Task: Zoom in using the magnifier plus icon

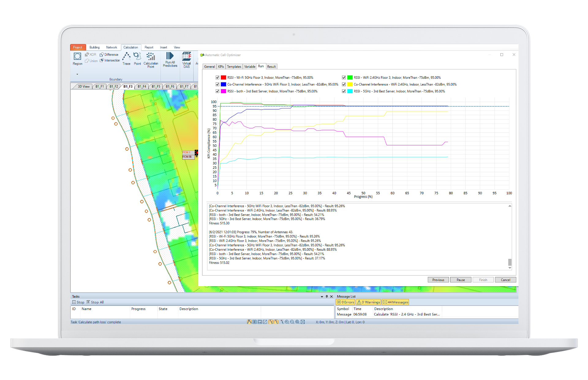Action: (x=287, y=322)
